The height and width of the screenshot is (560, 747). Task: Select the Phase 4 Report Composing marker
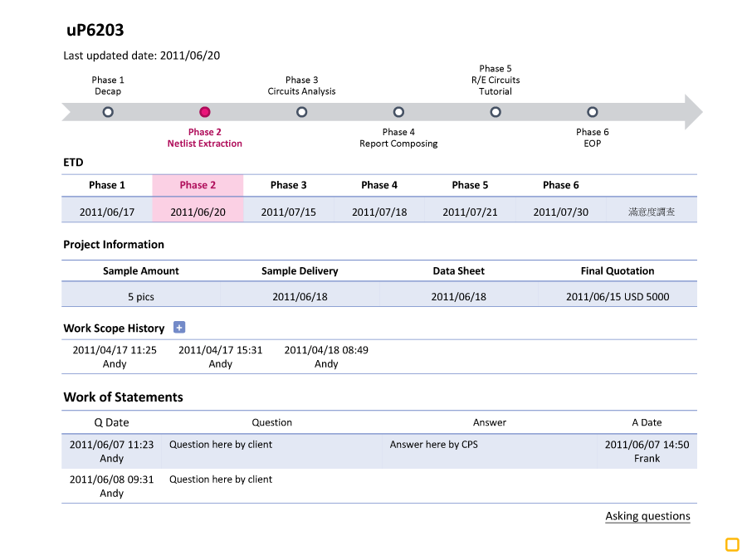click(398, 112)
